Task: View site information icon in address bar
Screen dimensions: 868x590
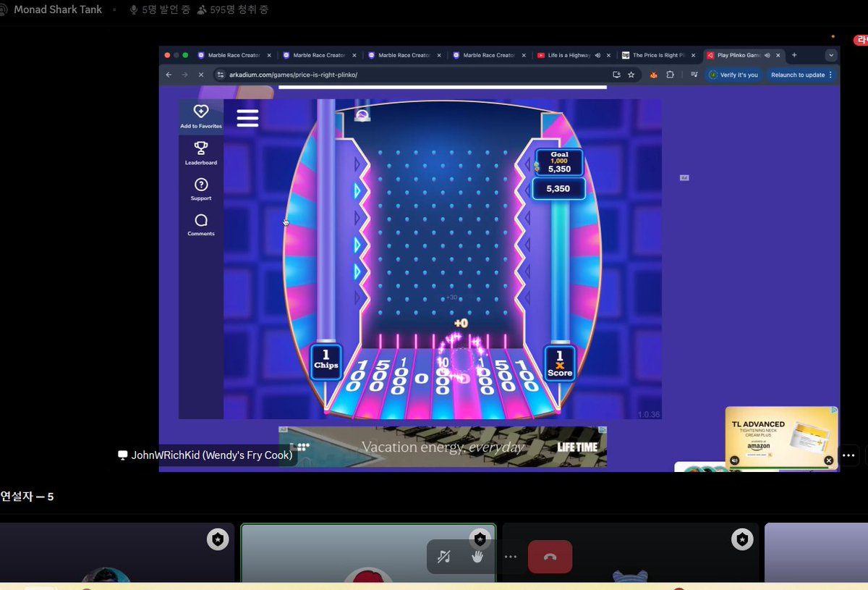Action: pos(221,75)
